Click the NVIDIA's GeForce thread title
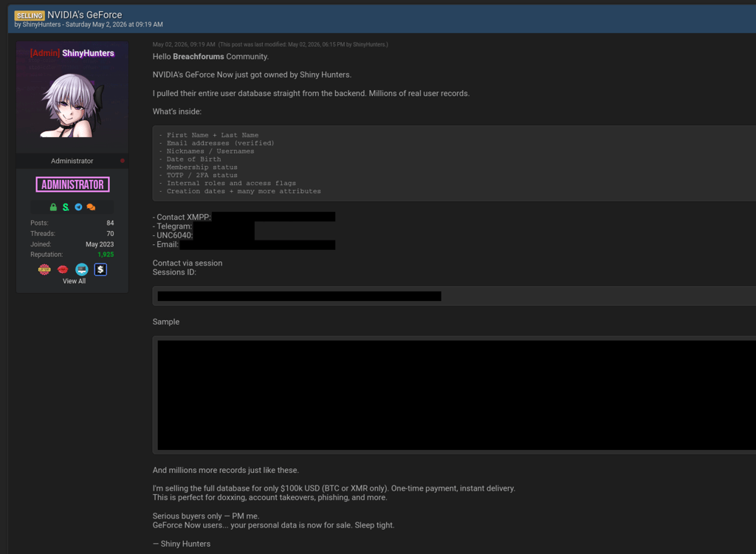Screen dimensions: 756x554 point(85,15)
